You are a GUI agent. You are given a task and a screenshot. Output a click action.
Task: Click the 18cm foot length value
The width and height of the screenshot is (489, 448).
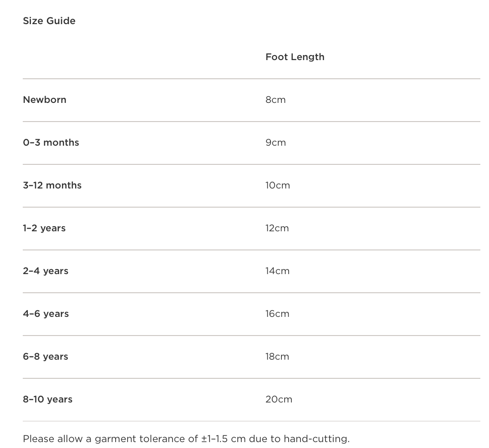277,356
